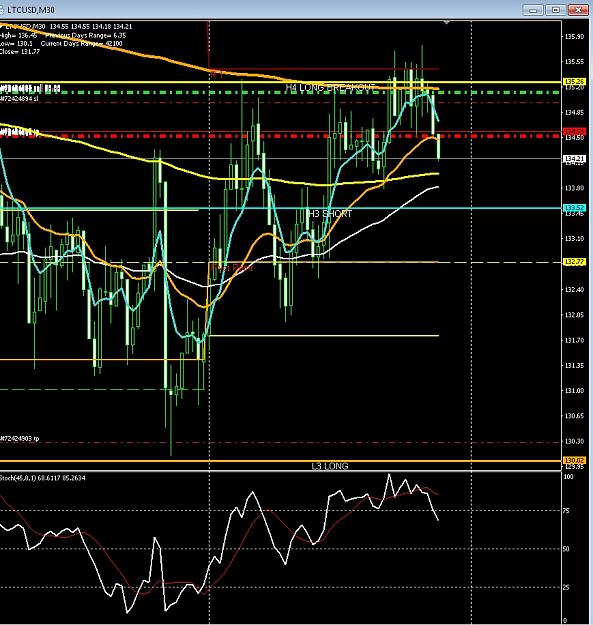Click the 135.90 price scale value
The image size is (593, 625).
pyautogui.click(x=574, y=36)
